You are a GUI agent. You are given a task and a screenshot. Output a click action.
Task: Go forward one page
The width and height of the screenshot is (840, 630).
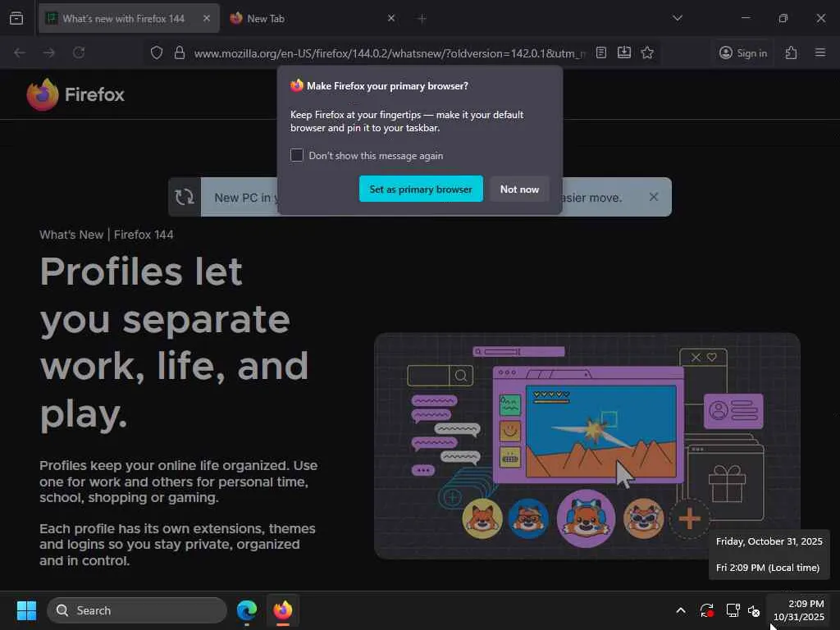(49, 52)
